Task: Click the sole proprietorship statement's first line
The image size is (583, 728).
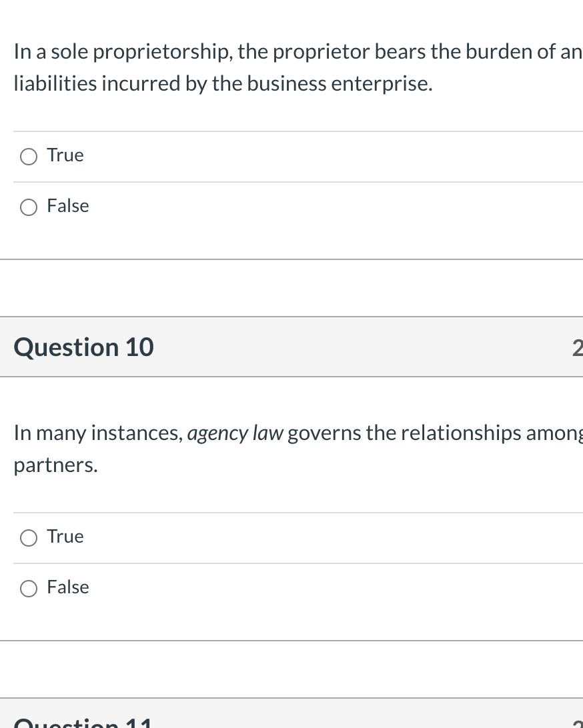Action: point(298,51)
